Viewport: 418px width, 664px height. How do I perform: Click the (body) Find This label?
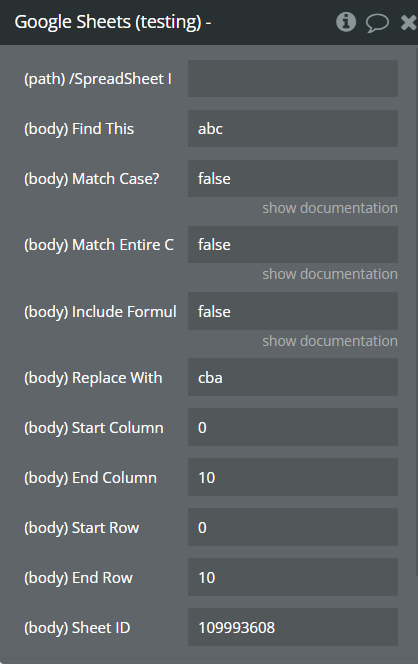tap(79, 129)
